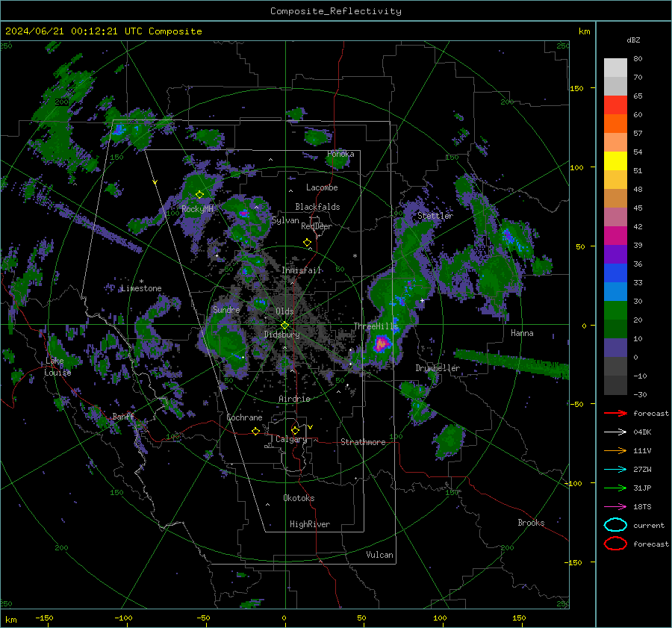This screenshot has height=628, width=672.
Task: Click the yellow diamond marker below RedDeer
Action: [307, 243]
